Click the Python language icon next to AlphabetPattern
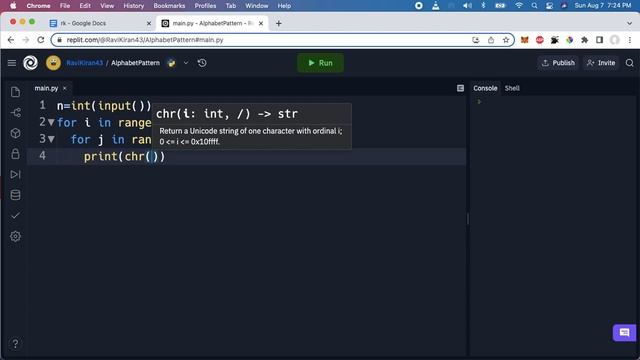This screenshot has height=360, width=640. pos(171,63)
